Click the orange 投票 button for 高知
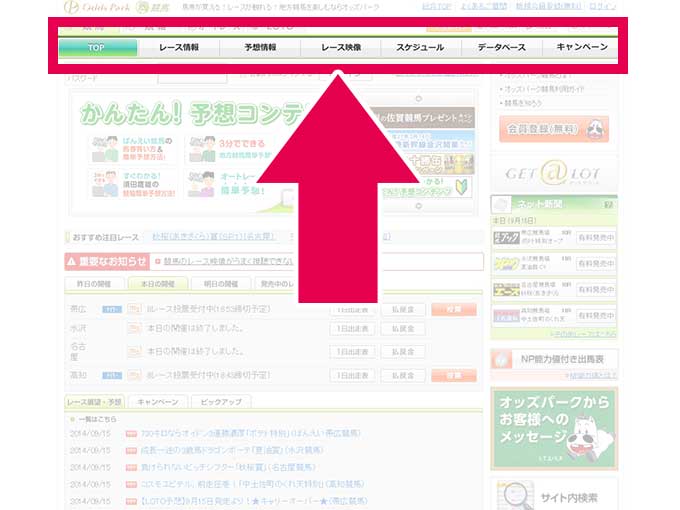Screen dimensions: 680x510 tap(454, 375)
